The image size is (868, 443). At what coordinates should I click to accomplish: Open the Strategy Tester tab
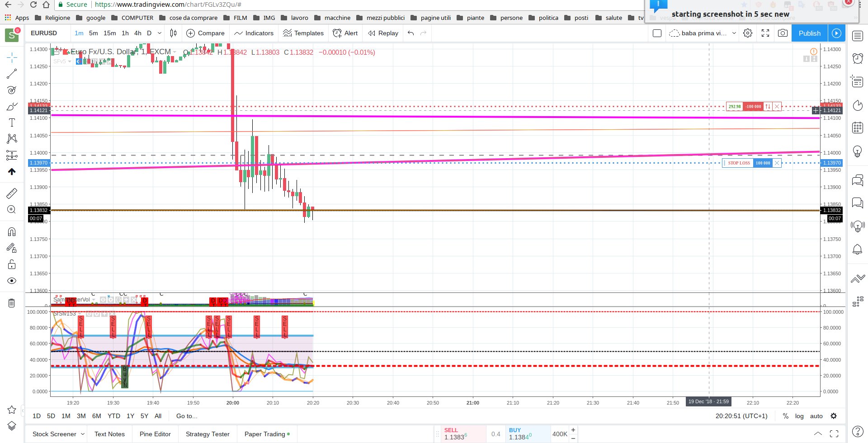(208, 434)
